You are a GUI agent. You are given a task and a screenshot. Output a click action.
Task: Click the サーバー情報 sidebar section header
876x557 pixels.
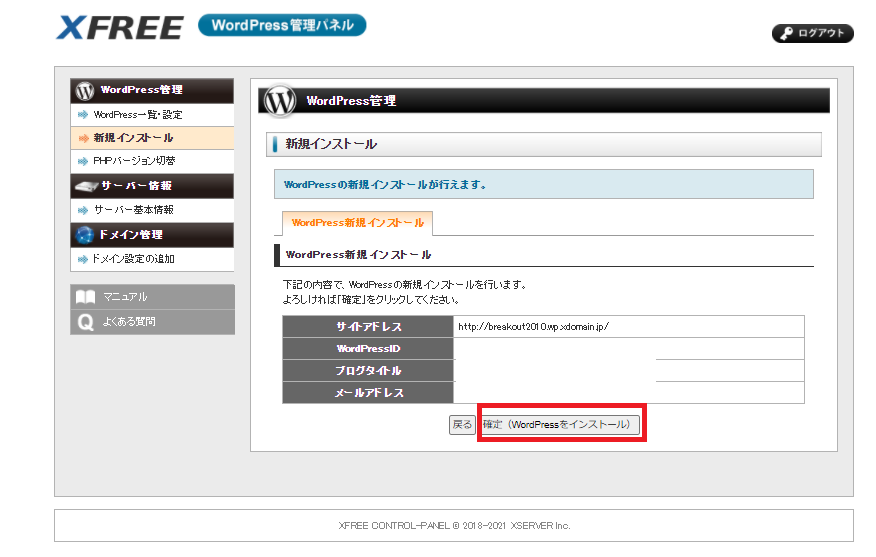(x=152, y=186)
